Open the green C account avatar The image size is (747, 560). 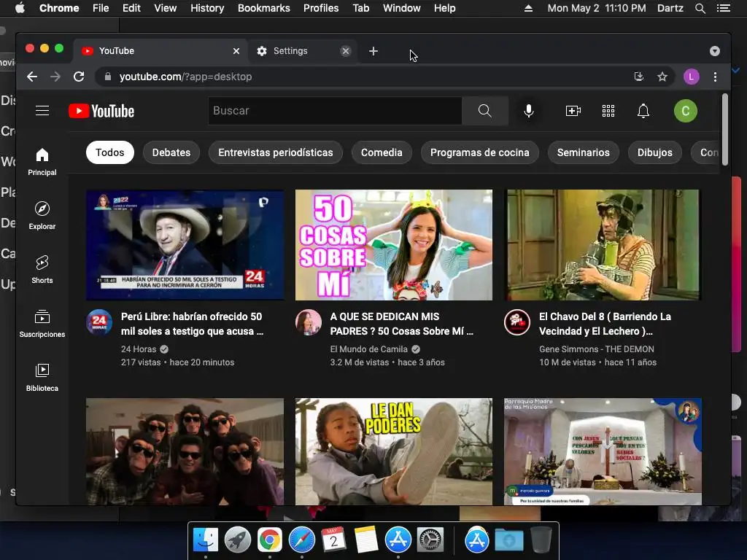click(686, 111)
